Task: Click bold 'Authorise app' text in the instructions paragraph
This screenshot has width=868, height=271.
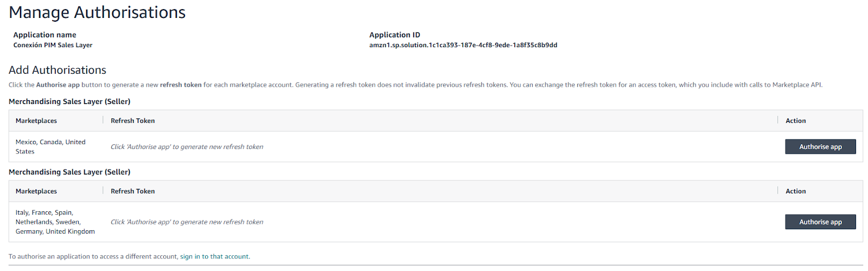Action: tap(58, 85)
